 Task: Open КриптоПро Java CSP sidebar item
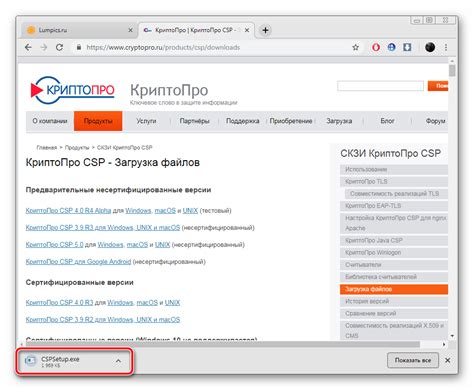394,240
